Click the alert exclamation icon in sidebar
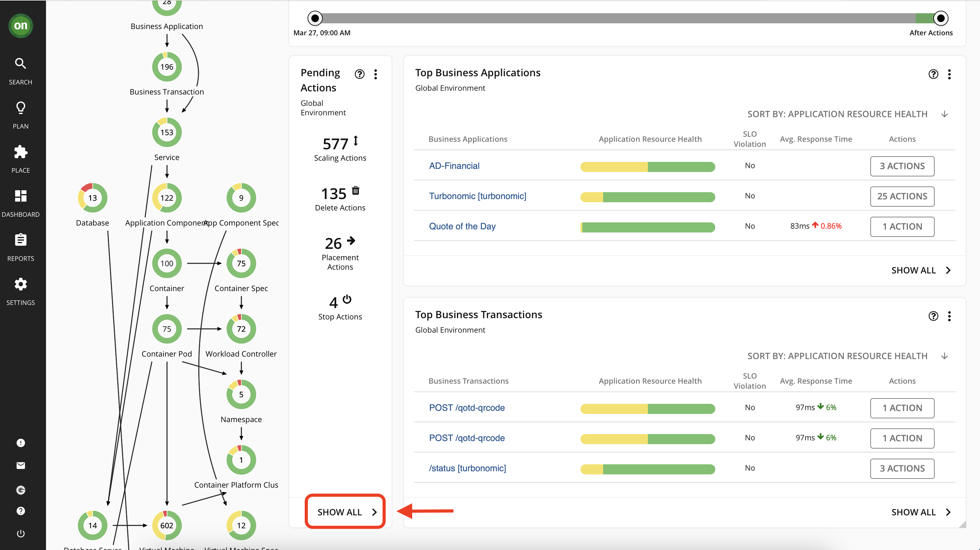Image resolution: width=980 pixels, height=550 pixels. (20, 443)
